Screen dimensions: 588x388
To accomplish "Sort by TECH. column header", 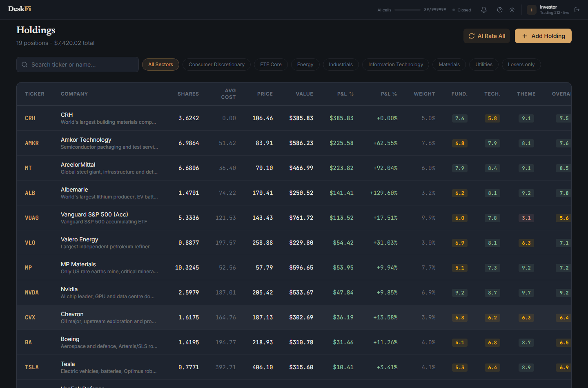I will click(x=492, y=94).
